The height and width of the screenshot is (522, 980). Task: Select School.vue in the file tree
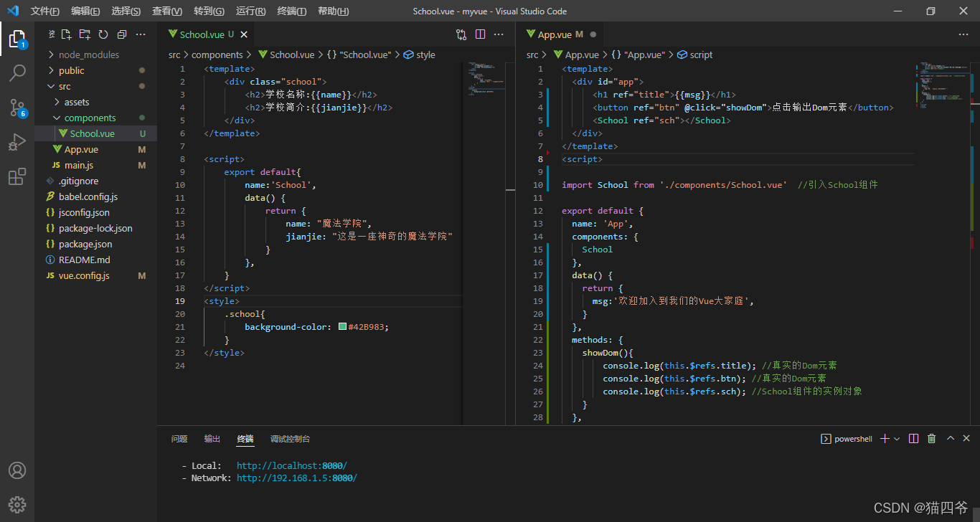(x=95, y=133)
